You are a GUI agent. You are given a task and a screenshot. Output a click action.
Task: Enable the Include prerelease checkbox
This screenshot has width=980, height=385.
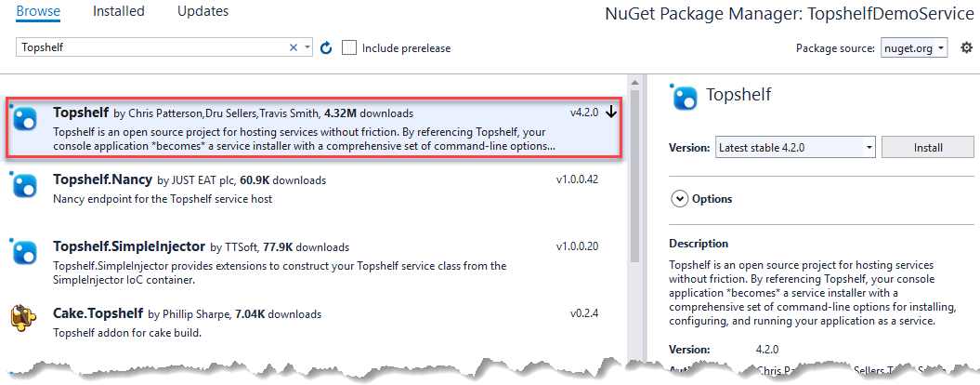pyautogui.click(x=349, y=47)
